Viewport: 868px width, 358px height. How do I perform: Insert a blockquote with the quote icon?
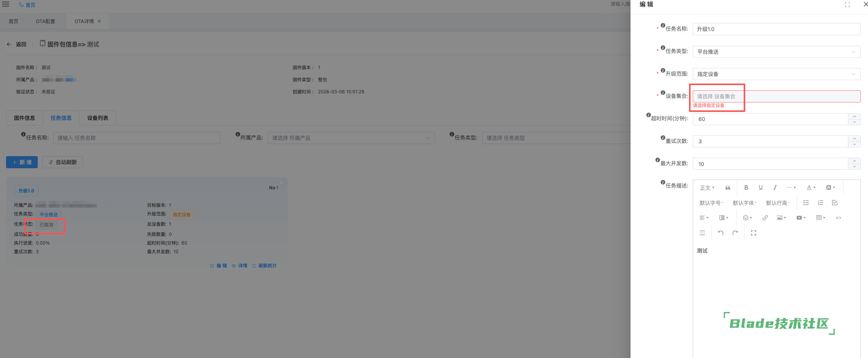coord(728,188)
